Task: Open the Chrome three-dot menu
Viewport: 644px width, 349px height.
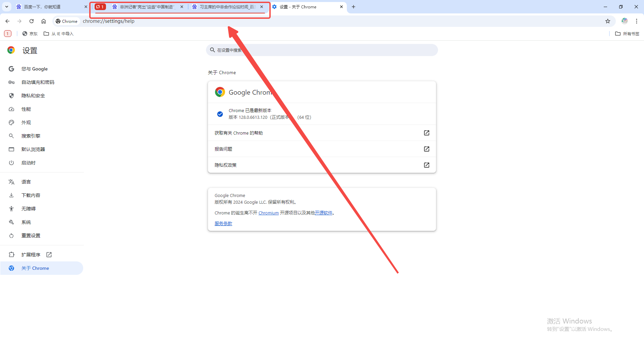Action: (637, 21)
